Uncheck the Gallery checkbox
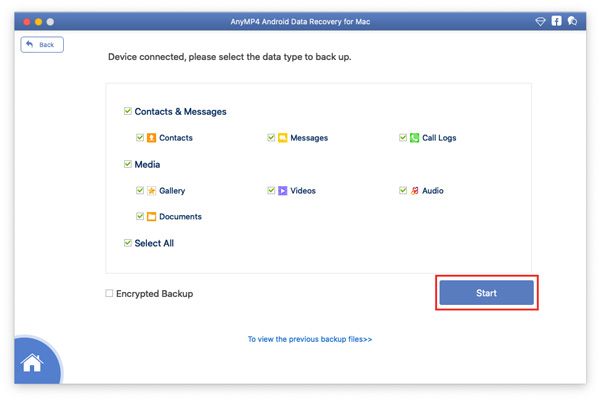This screenshot has width=600, height=400. 140,190
